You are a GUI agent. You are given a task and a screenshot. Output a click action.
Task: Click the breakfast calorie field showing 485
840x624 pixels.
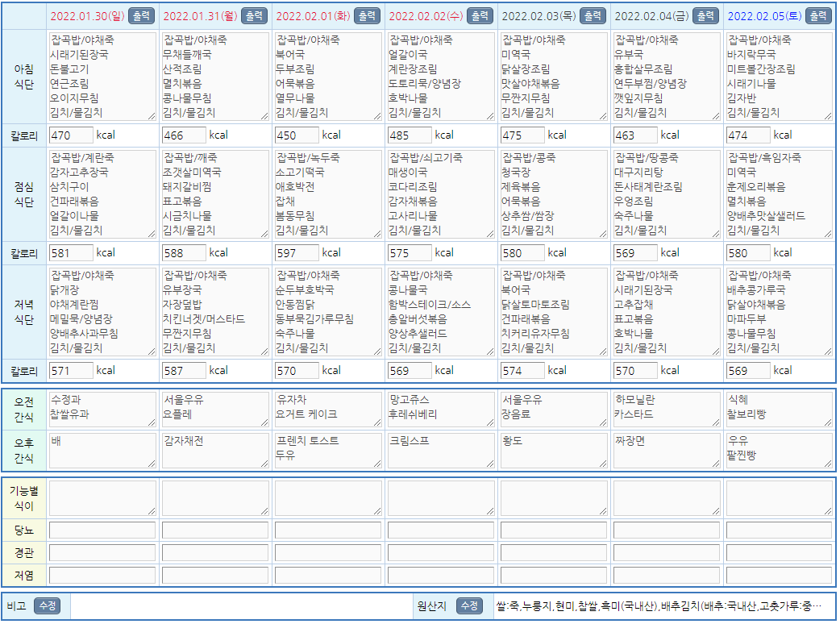click(410, 135)
